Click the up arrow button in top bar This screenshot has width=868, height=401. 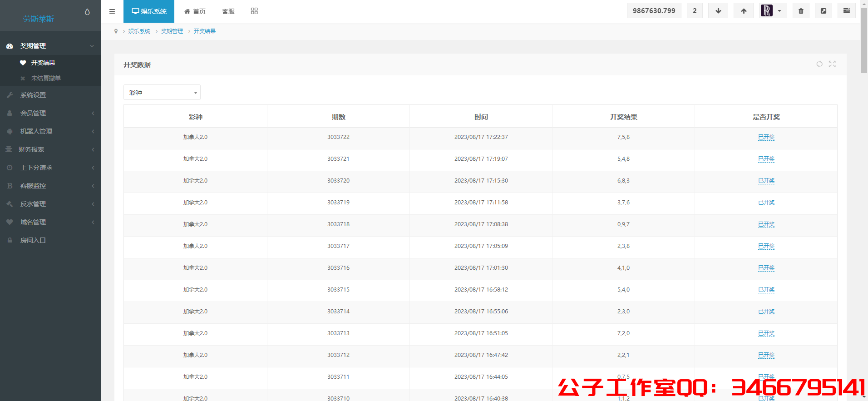click(x=744, y=11)
